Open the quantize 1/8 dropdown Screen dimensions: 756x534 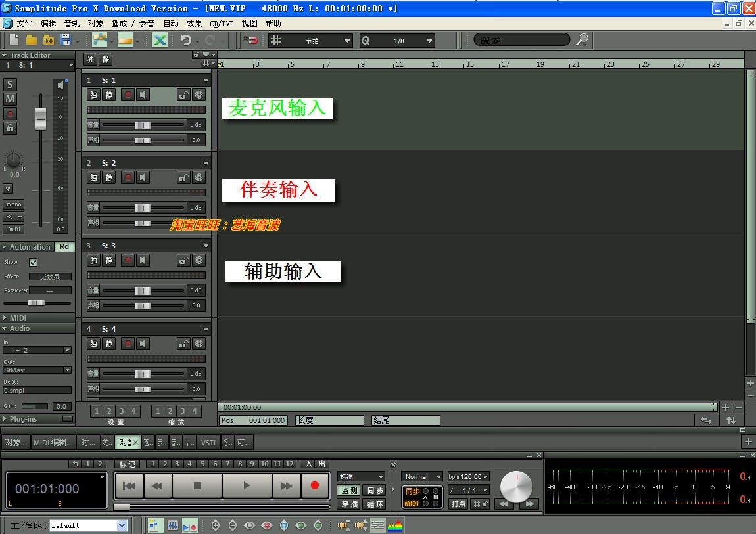click(x=397, y=41)
